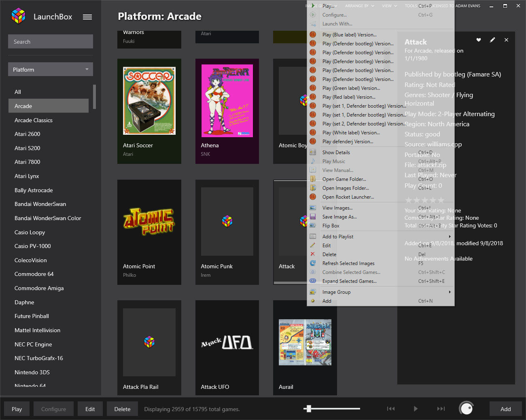
Task: Click the LaunchBox cube logo
Action: tap(18, 16)
